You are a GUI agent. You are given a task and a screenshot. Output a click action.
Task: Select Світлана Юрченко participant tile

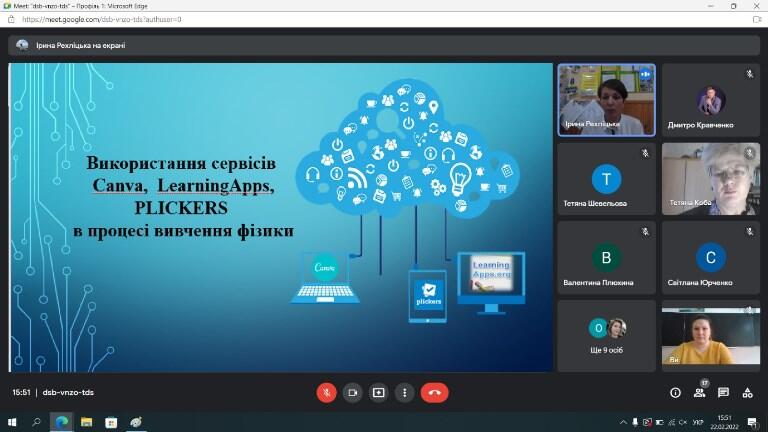(711, 258)
